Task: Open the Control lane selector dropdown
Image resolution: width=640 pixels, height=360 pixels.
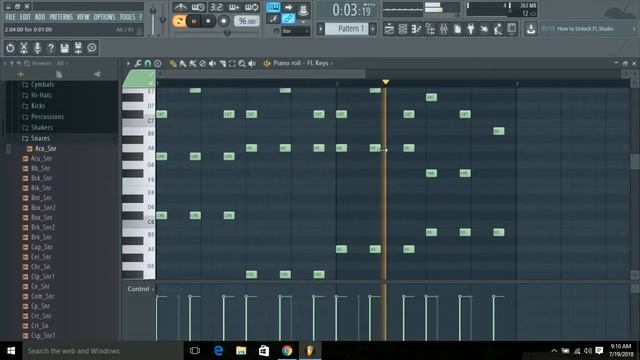Action: 140,289
